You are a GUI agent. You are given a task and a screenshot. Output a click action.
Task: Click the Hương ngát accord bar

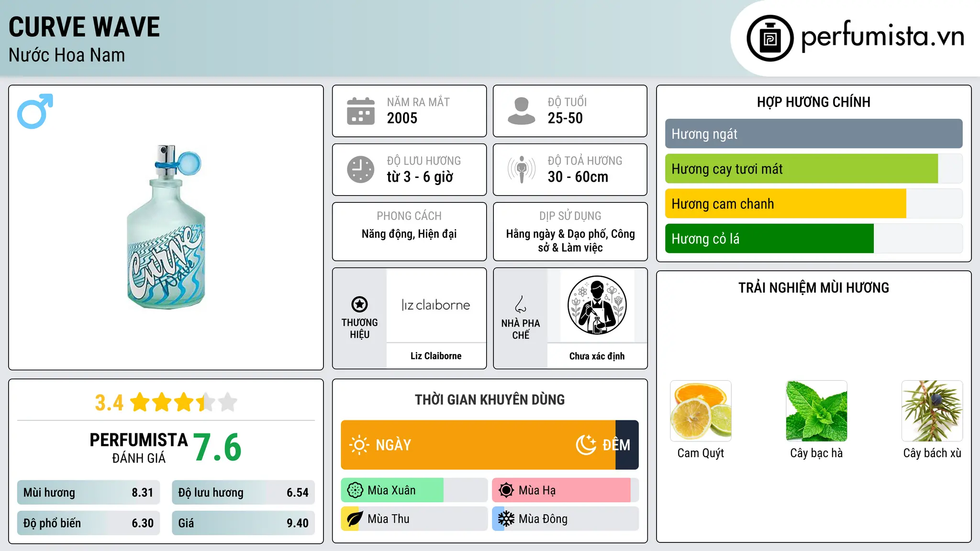[813, 134]
